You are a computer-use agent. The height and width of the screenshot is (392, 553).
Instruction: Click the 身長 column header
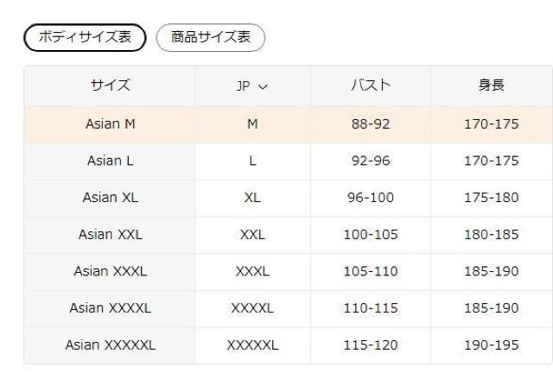tap(492, 85)
